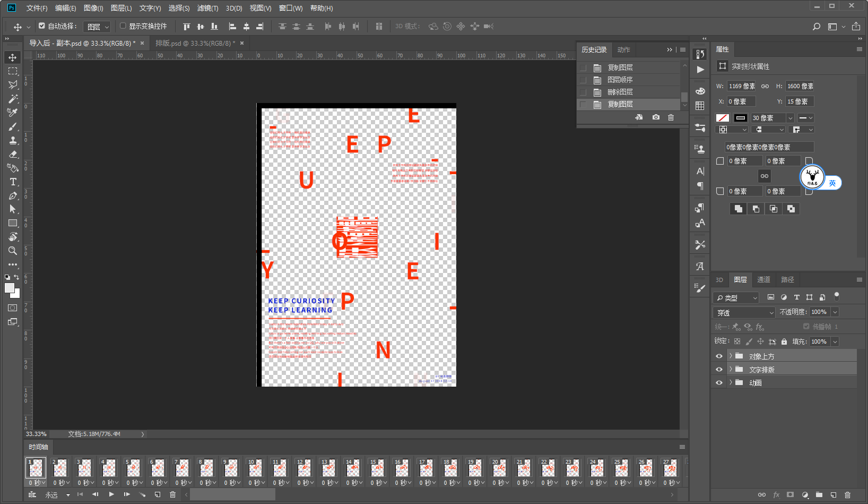Delete current history state trash icon
Screen dimensions: 868x504
pos(671,117)
